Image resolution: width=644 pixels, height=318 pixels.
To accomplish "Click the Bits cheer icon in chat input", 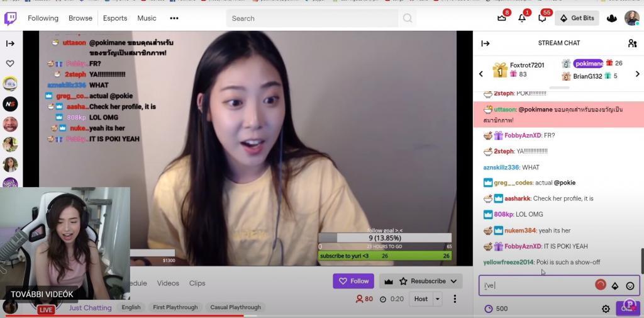I will coord(615,286).
